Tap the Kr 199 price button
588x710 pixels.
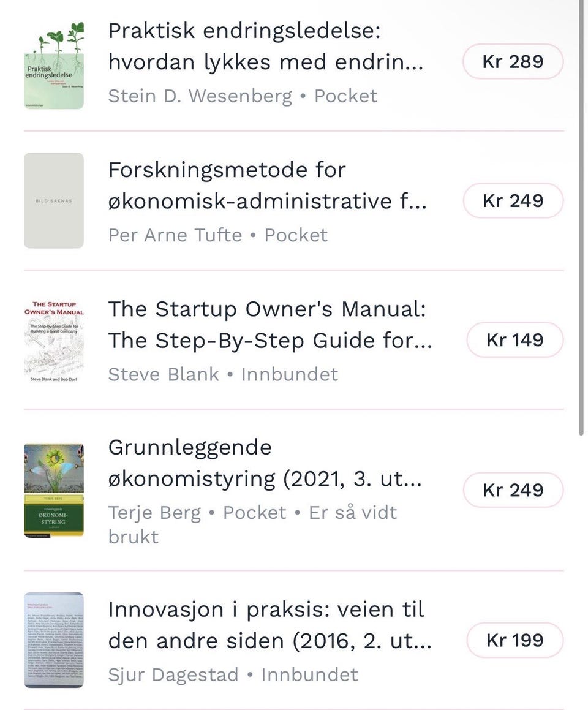(x=514, y=640)
